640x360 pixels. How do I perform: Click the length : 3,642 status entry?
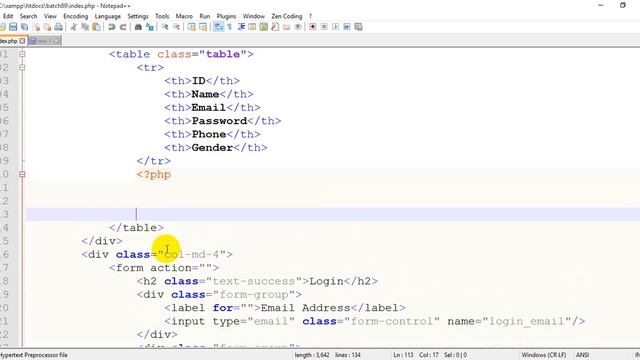tap(312, 355)
